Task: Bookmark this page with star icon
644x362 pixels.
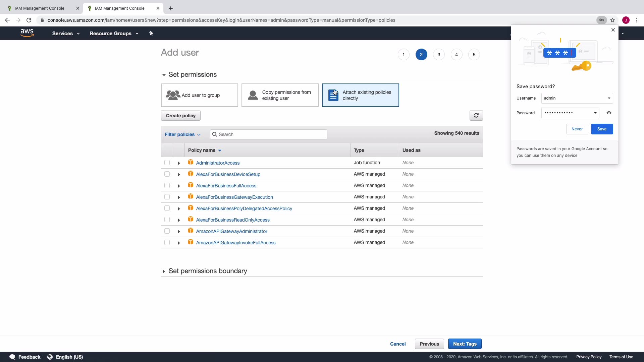Action: pos(612,20)
